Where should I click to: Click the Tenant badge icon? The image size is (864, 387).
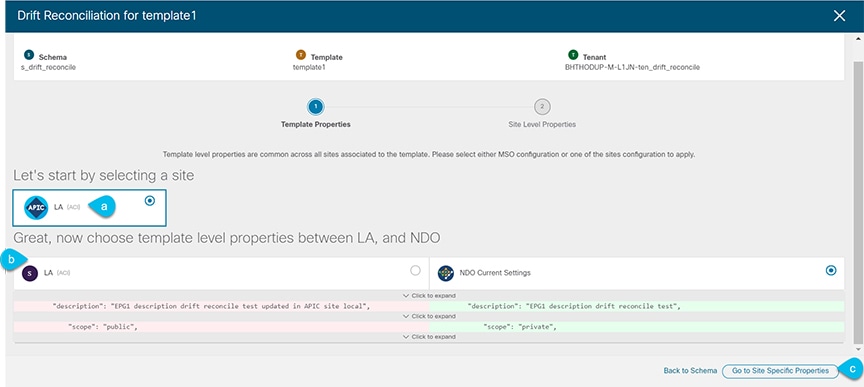click(573, 55)
